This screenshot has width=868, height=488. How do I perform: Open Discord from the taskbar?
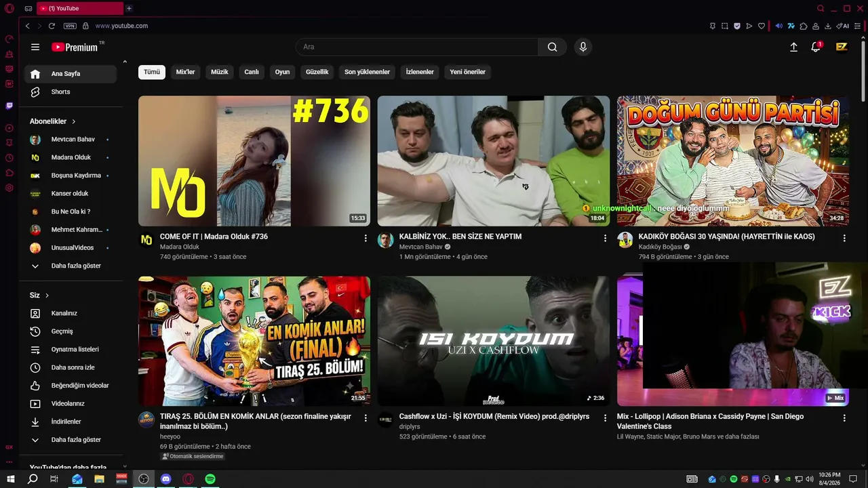tap(166, 479)
